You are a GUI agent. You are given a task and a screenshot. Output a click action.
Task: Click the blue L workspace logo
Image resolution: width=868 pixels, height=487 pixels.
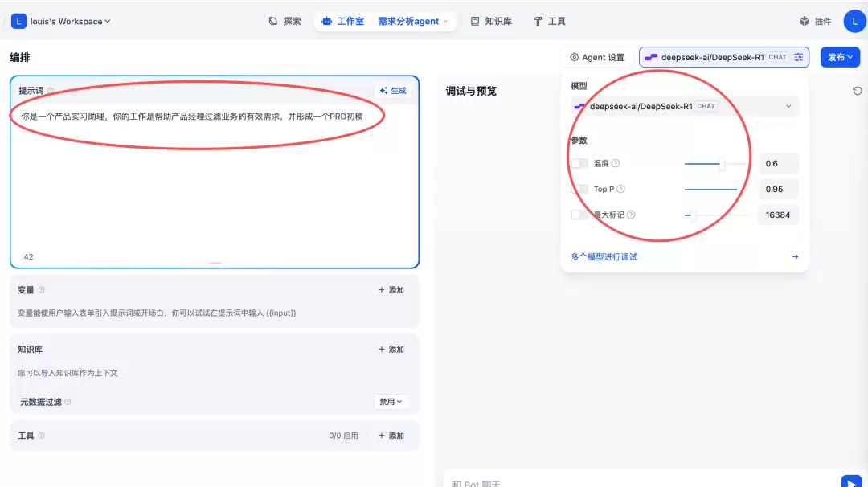pyautogui.click(x=18, y=21)
